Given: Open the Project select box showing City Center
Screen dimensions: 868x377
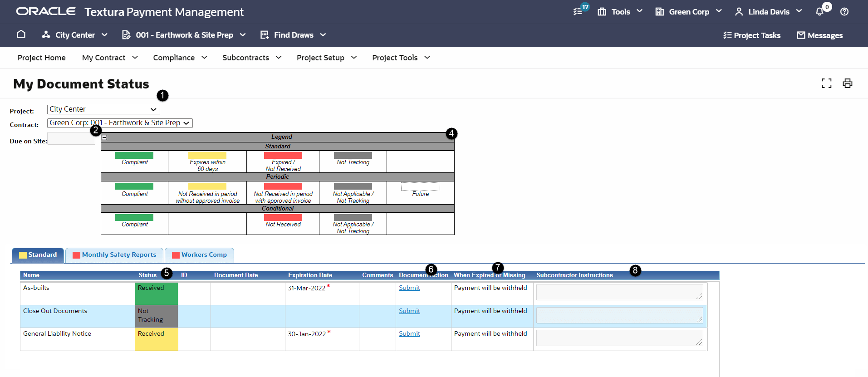Looking at the screenshot, I should point(103,109).
